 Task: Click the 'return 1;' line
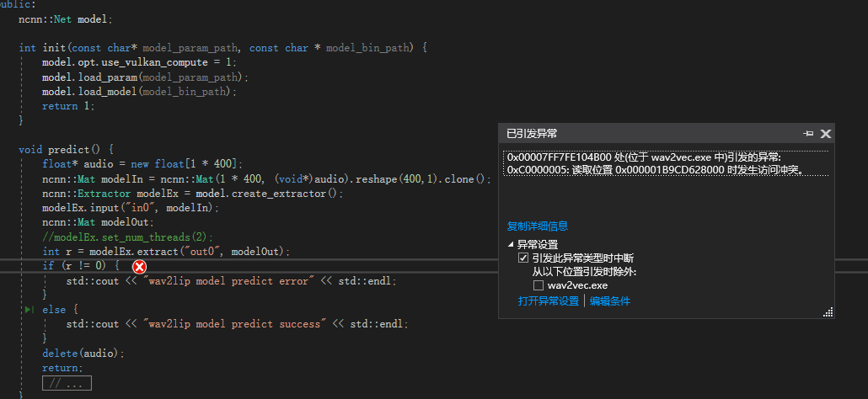[68, 106]
